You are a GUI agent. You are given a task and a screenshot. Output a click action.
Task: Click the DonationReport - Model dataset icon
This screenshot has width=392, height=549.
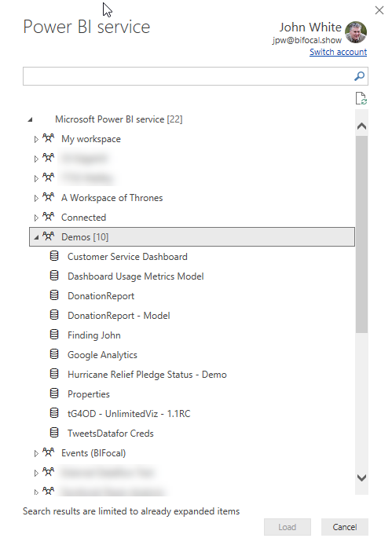54,315
